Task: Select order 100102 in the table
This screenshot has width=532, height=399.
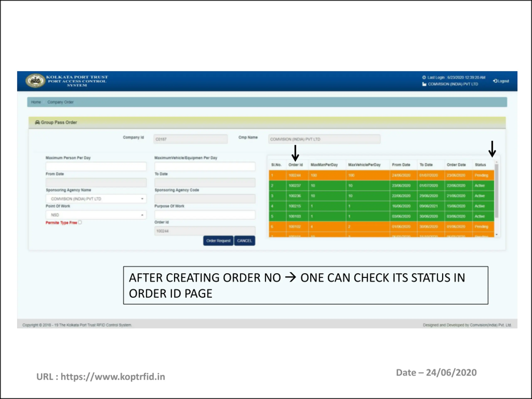Action: (382, 227)
